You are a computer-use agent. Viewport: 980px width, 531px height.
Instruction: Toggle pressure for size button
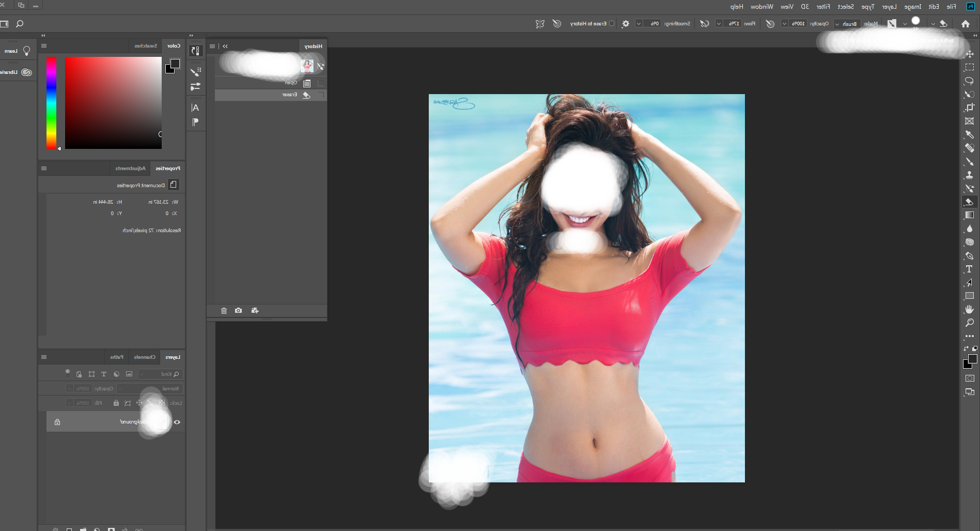pos(557,24)
